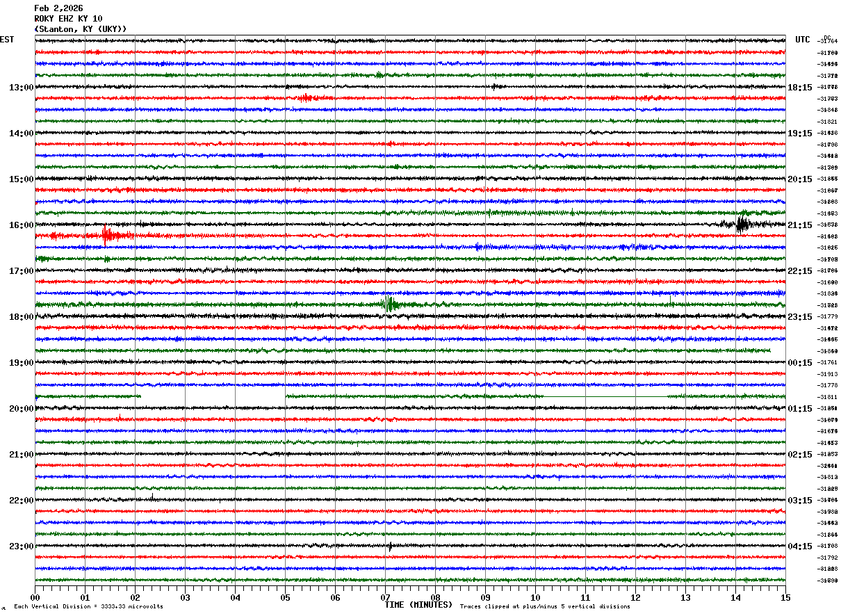Click the 01:15 UTC time label
This screenshot has width=841, height=616.
tap(800, 409)
